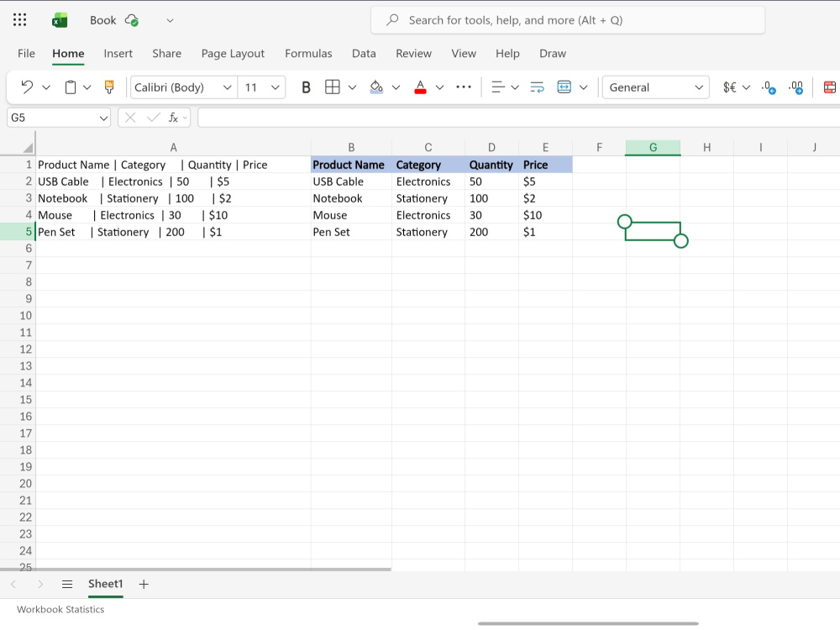Click into the formula bar
Viewport: 840px width, 630px height.
pyautogui.click(x=518, y=118)
